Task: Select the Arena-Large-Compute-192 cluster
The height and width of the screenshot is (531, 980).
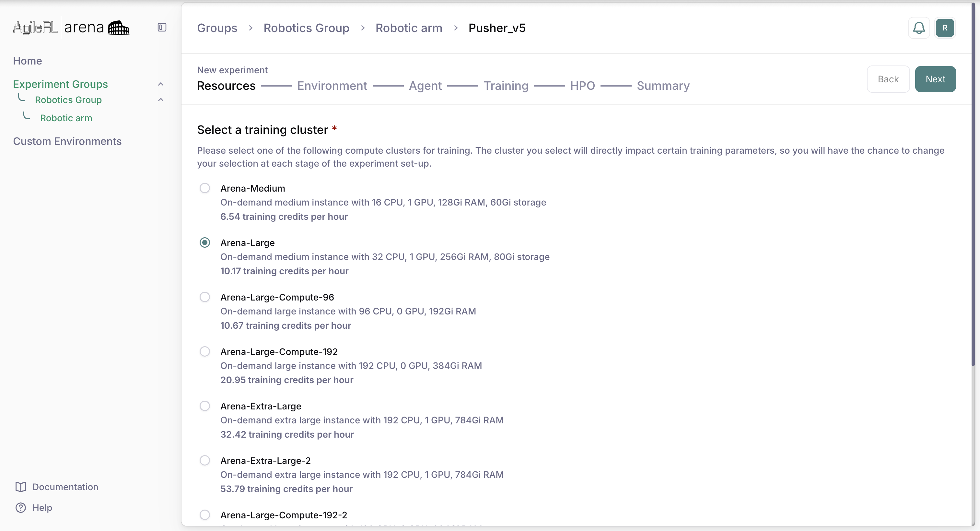Action: click(205, 351)
